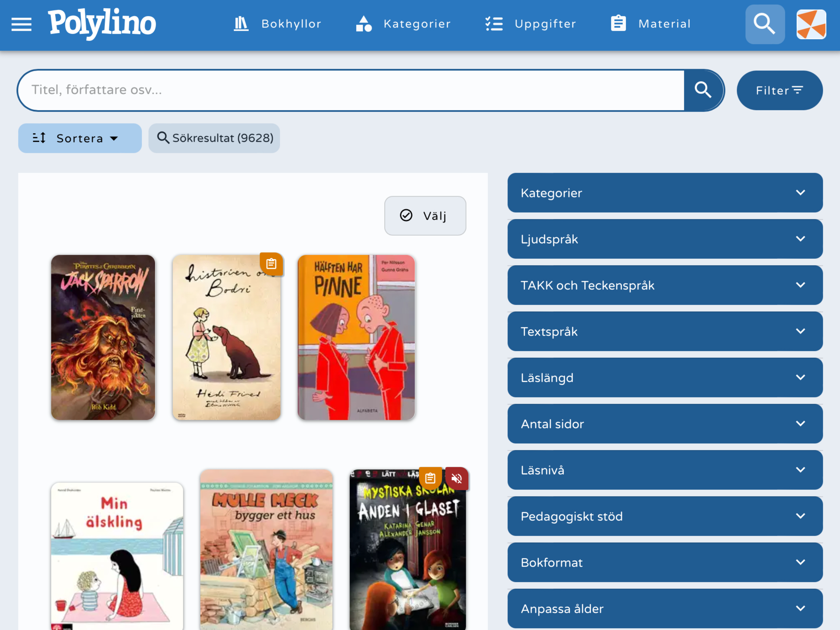840x630 pixels.
Task: Open the Kategorier navigation tab
Action: [403, 24]
